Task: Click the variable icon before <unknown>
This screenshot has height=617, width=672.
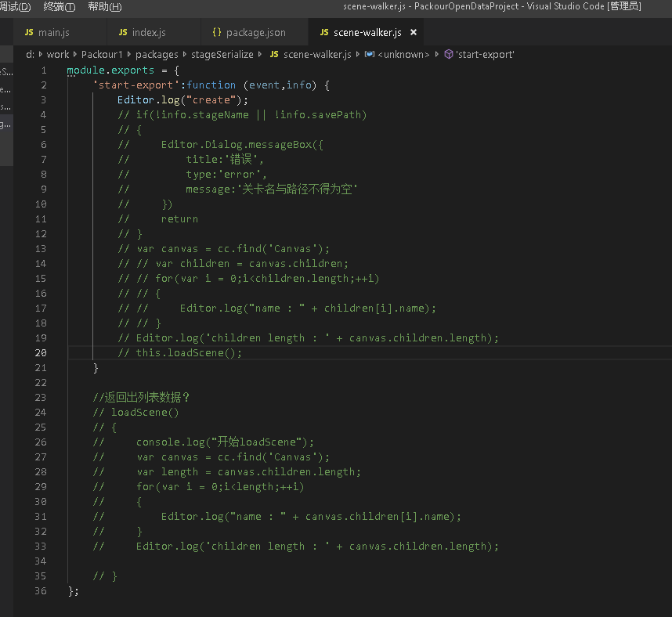Action: [370, 54]
